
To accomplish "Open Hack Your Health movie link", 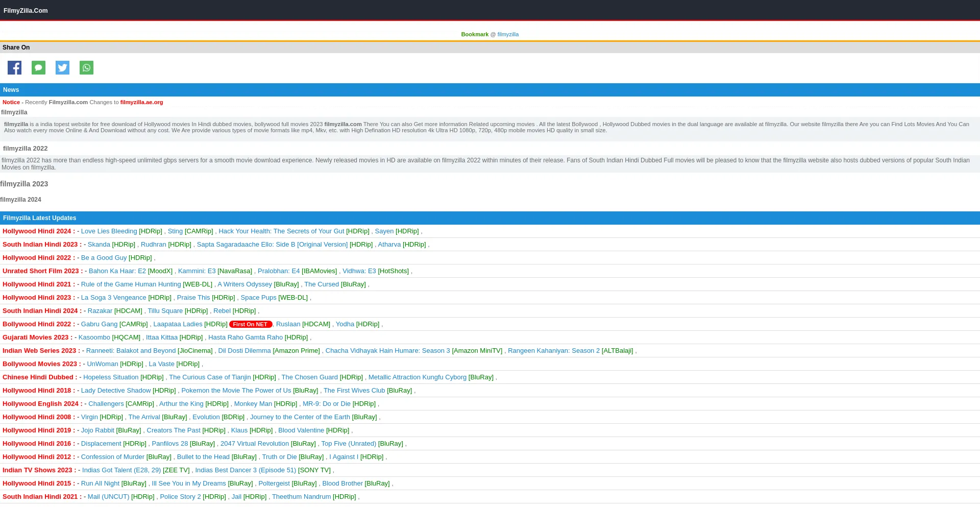I will point(281,231).
